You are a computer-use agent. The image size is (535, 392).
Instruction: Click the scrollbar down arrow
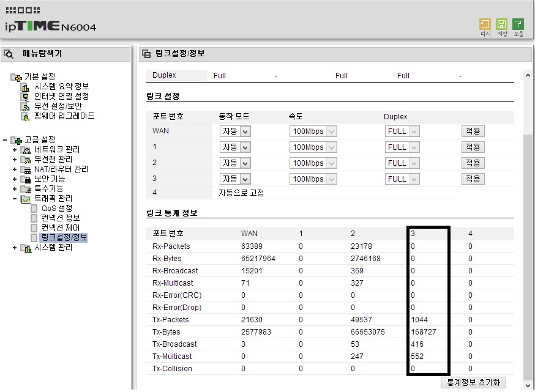click(x=528, y=385)
